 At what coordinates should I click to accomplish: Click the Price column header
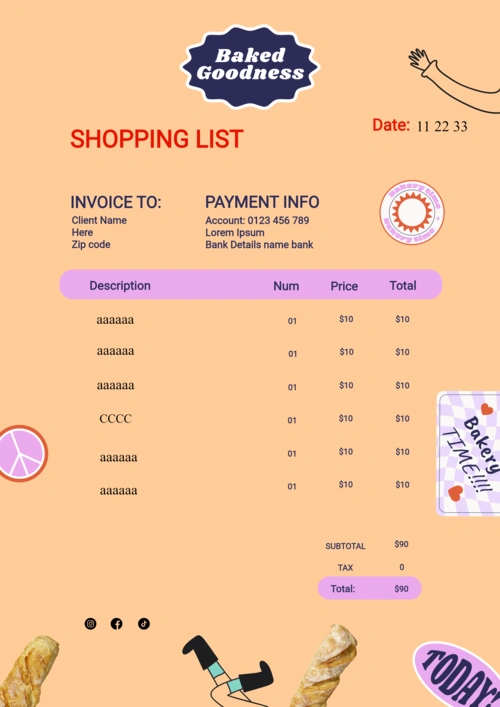344,286
